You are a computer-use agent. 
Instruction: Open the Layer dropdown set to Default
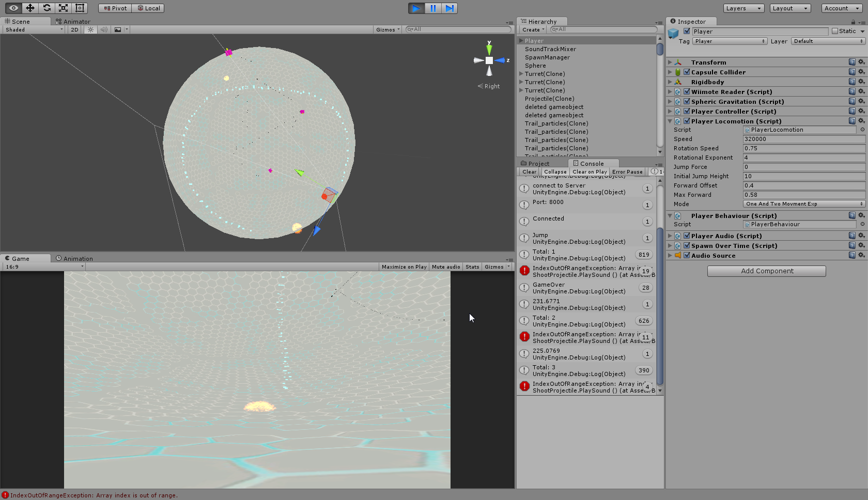coord(828,41)
